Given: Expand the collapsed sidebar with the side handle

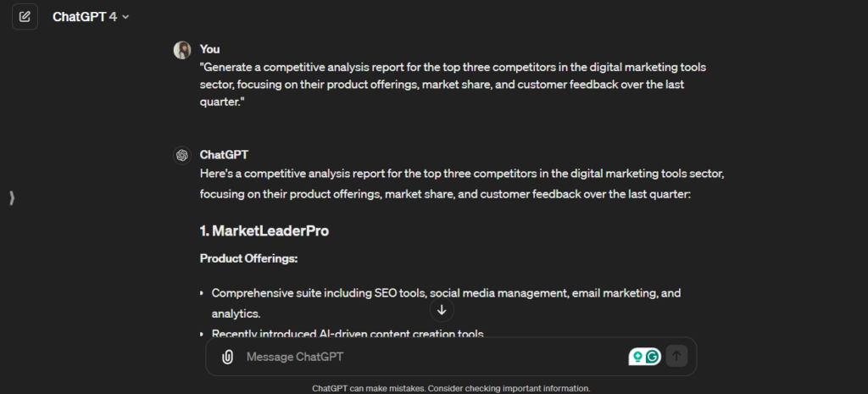Looking at the screenshot, I should click(12, 198).
